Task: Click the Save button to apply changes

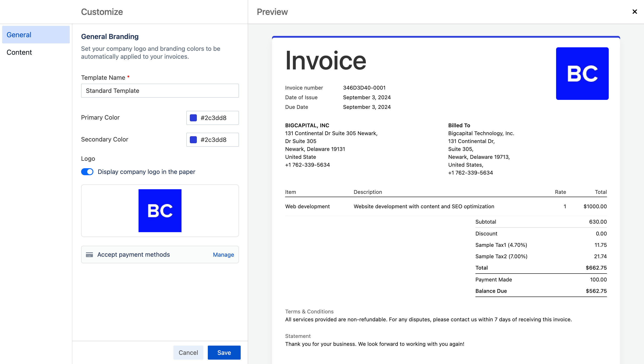Action: click(x=224, y=353)
